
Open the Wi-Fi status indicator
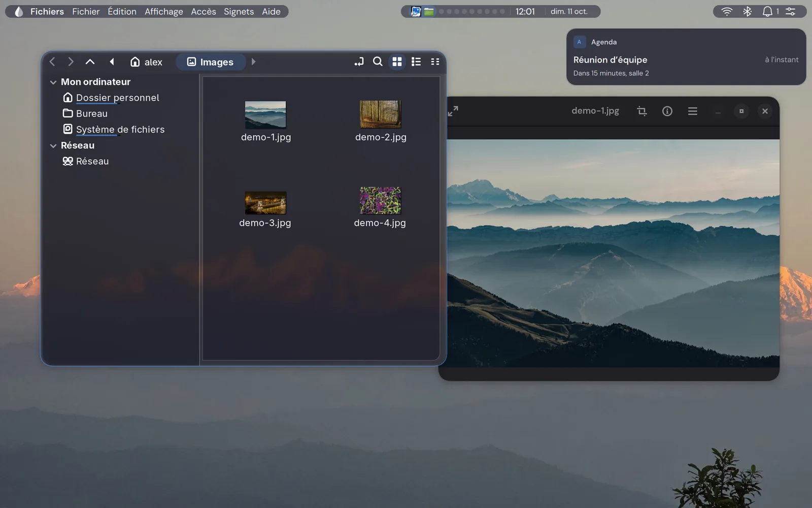[x=727, y=11]
